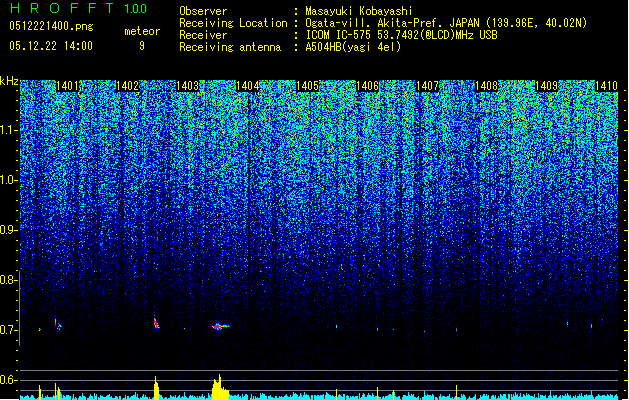This screenshot has width=629, height=400.
Task: Select the 1405 time marker
Action: coord(307,86)
